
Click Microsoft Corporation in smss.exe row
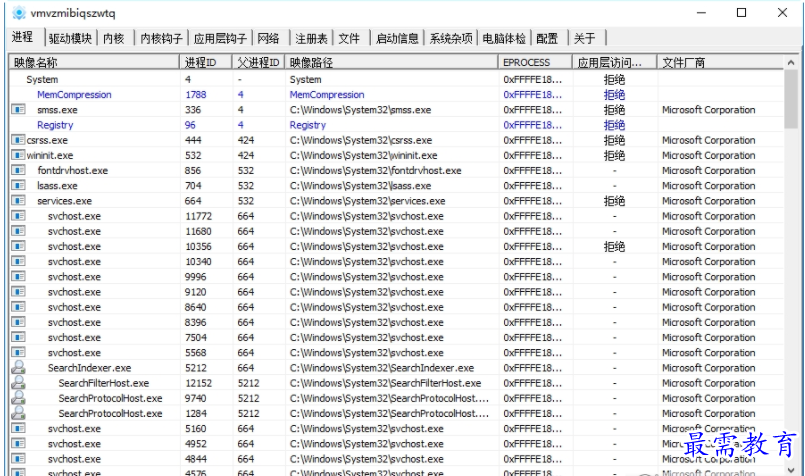click(708, 109)
